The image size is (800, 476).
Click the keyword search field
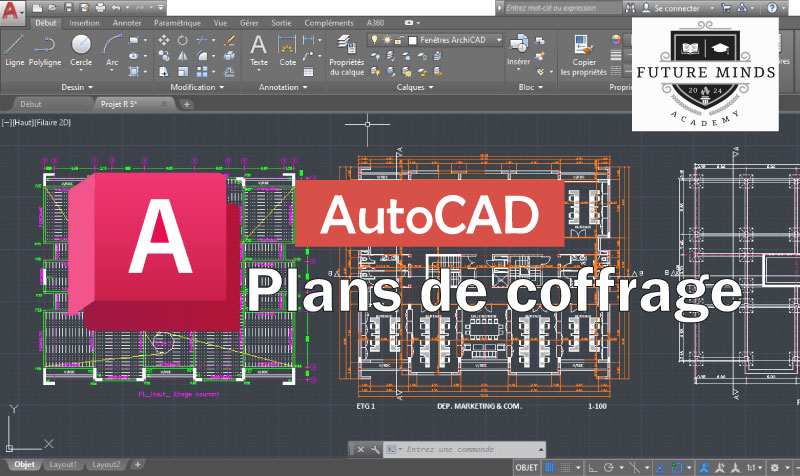[563, 8]
